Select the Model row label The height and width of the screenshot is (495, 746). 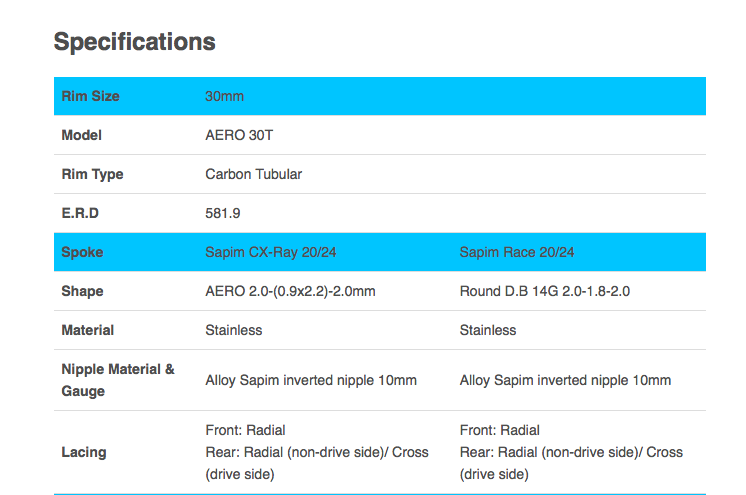(x=81, y=135)
